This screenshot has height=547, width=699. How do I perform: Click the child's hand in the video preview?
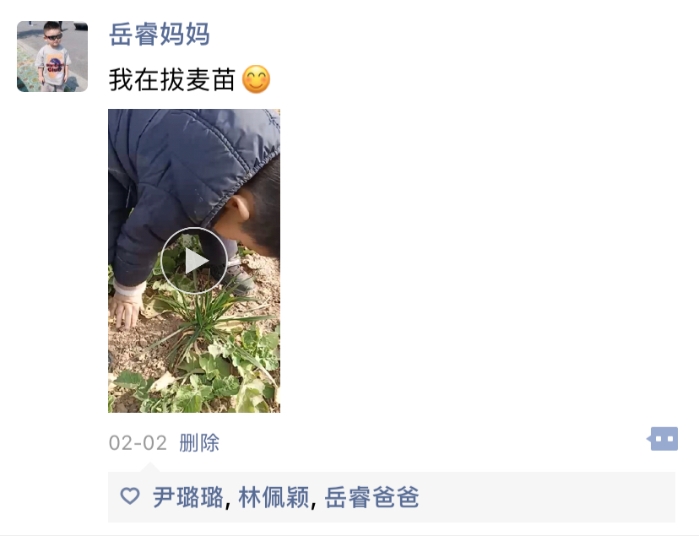[x=127, y=311]
